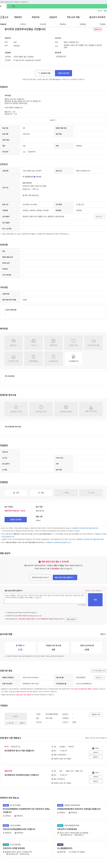The height and width of the screenshot is (868, 107).
Task: Open the 취업지원 main menu
Action: tap(36, 17)
